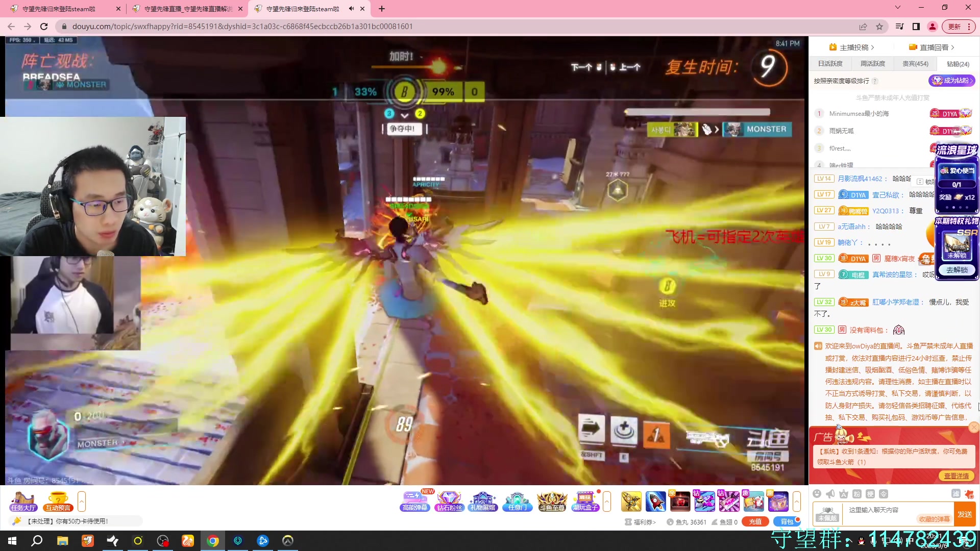Click the browser address bar URL
Image resolution: width=980 pixels, height=551 pixels.
[242, 27]
